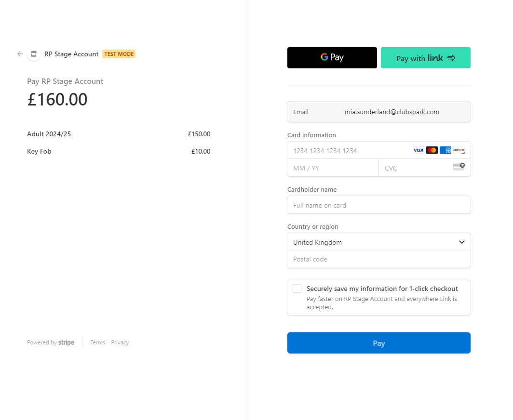Click the Discover card logo

[x=459, y=150]
